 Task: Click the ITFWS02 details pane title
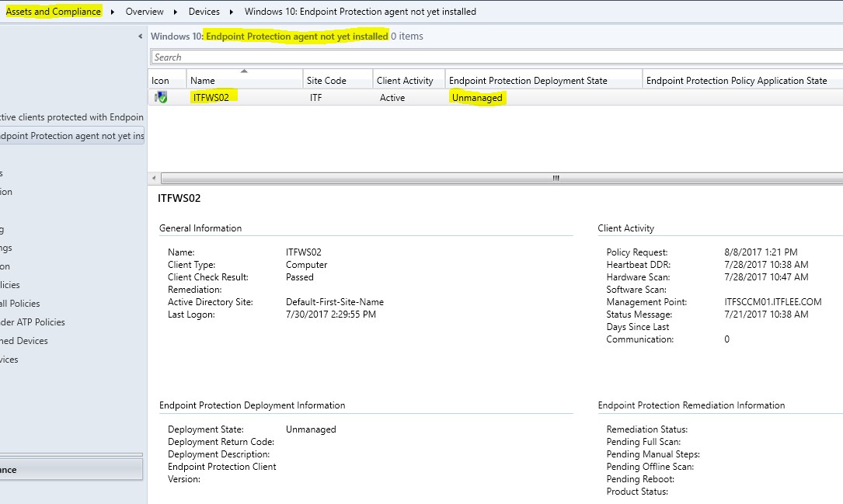point(179,198)
